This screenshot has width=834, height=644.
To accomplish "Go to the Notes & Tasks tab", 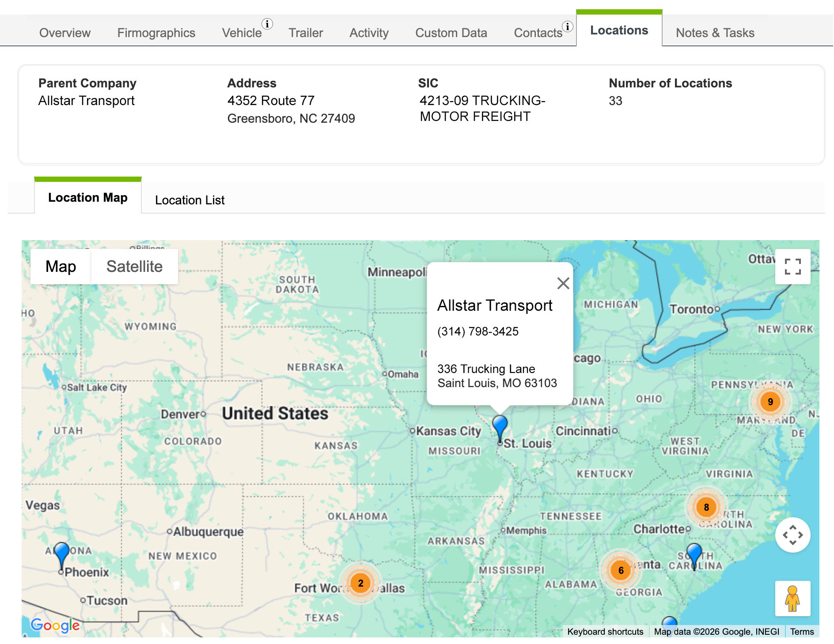I will click(715, 33).
